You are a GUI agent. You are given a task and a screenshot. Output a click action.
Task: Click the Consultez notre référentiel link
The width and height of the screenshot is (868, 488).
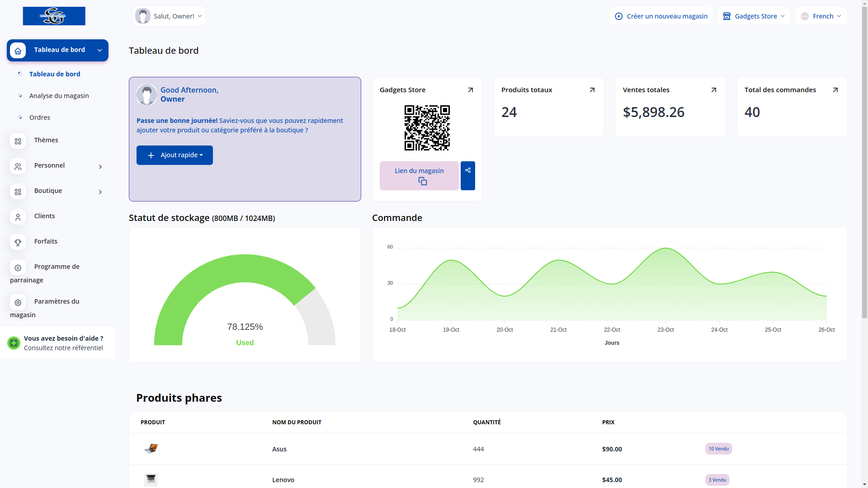[63, 348]
